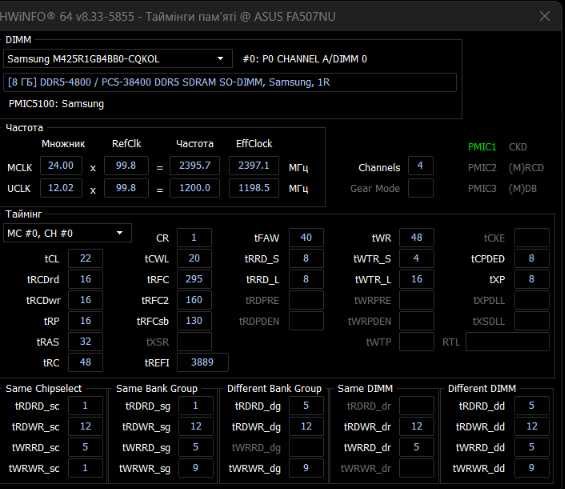Click the tRDWR_sg value 12
Image resolution: width=565 pixels, height=489 pixels.
196,427
